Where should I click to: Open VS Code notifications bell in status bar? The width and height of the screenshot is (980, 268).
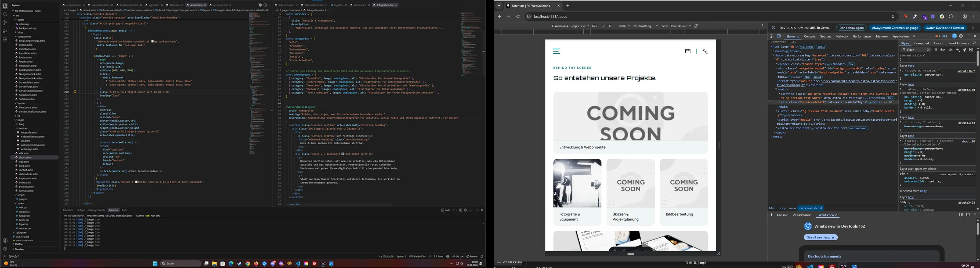tap(482, 257)
